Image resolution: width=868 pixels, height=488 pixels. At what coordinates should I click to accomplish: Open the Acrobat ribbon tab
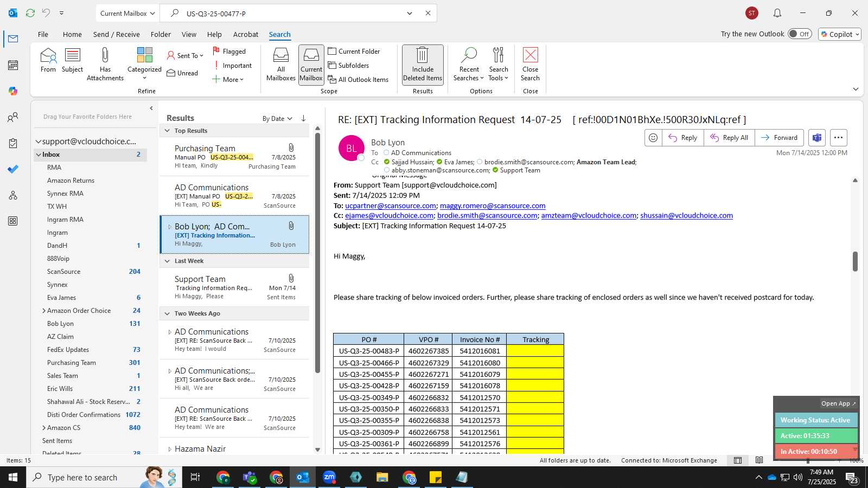(x=246, y=34)
